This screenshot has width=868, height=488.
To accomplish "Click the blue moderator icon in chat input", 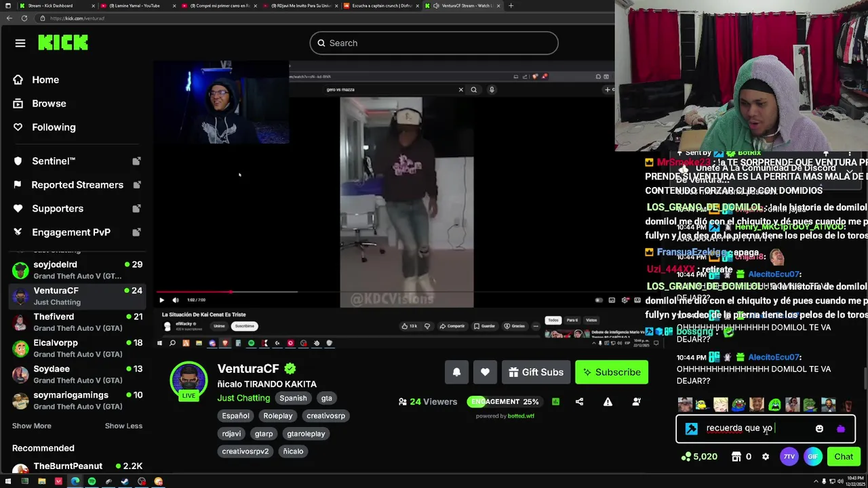I will [x=691, y=428].
